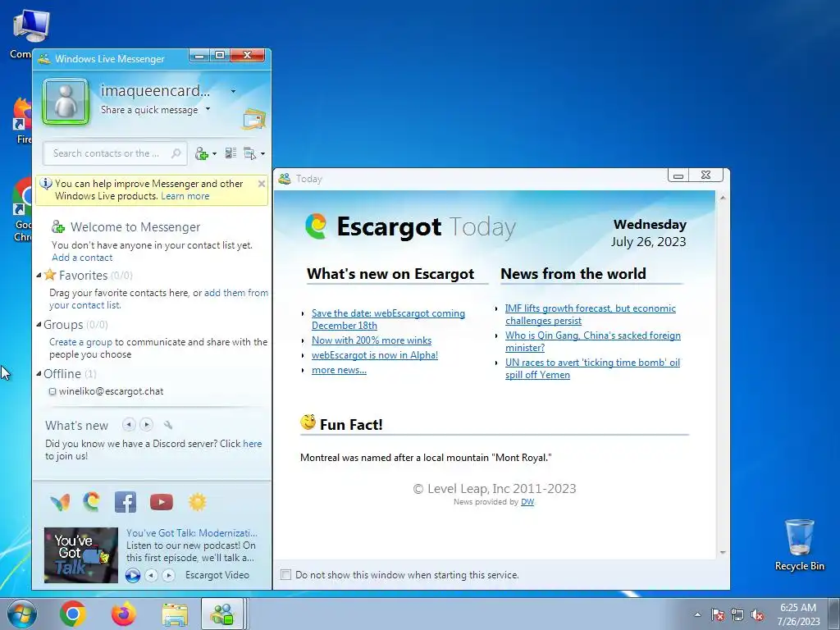Click the Add a contact link
The height and width of the screenshot is (630, 840).
[x=82, y=258]
